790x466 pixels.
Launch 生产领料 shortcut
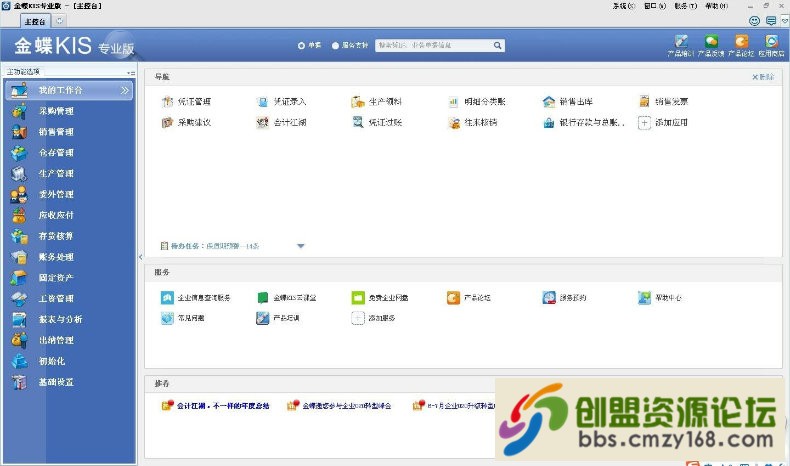coord(377,102)
